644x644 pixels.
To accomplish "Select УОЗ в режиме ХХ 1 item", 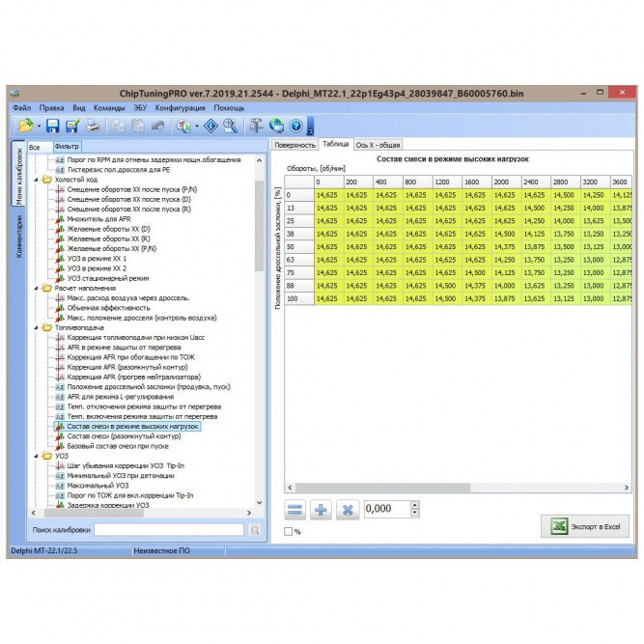I will (x=97, y=259).
